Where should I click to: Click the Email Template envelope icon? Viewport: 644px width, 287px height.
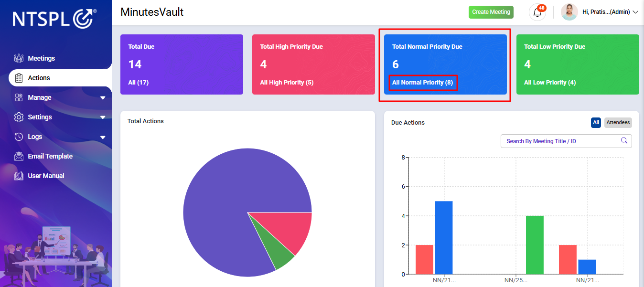[19, 156]
